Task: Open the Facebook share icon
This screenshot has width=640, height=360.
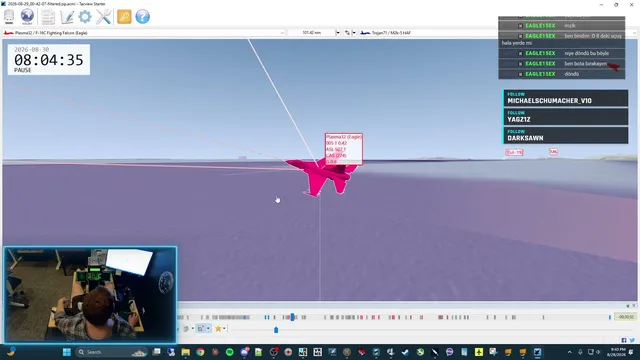Action: click(x=624, y=340)
